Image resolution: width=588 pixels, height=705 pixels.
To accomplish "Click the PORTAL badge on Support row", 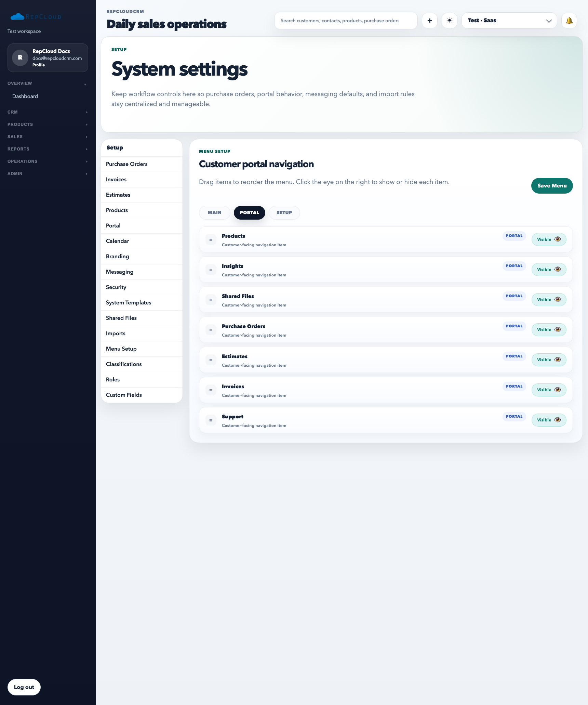I will [x=514, y=417].
